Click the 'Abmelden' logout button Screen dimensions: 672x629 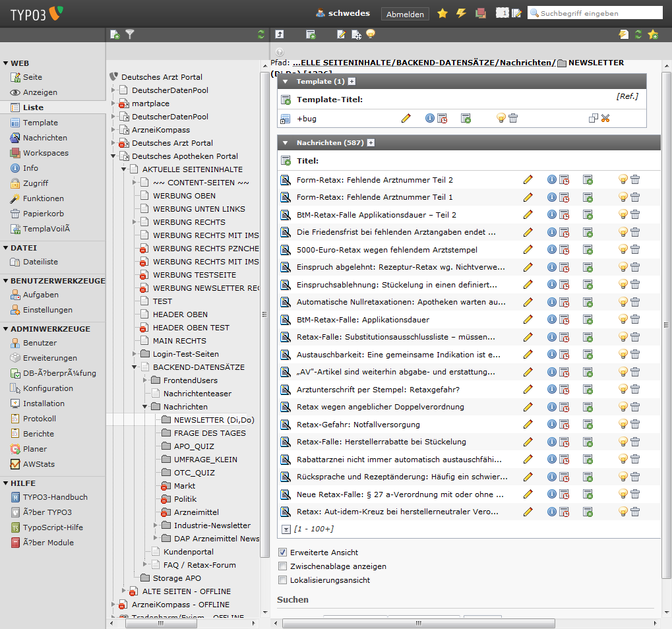coord(405,14)
